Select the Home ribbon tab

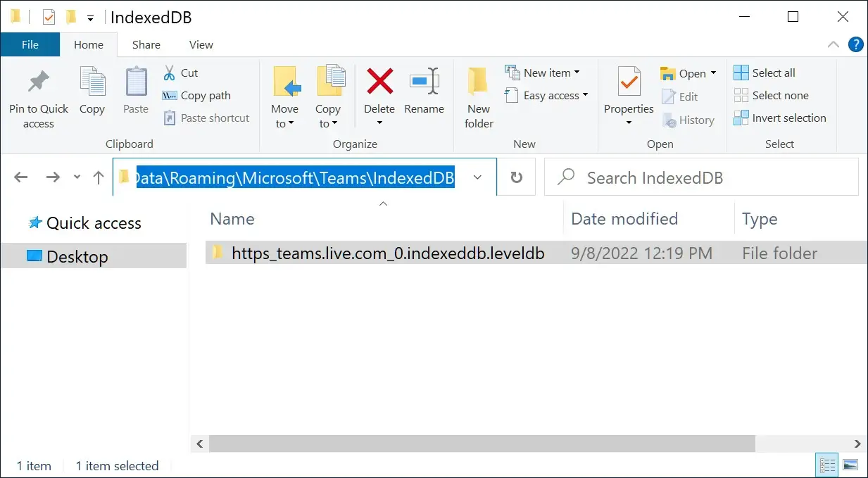[x=89, y=44]
